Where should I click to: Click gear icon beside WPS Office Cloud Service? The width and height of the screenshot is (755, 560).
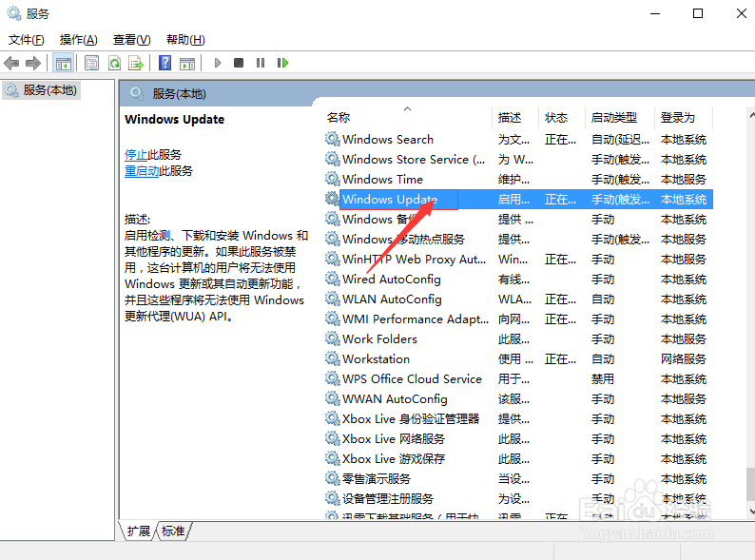click(332, 379)
